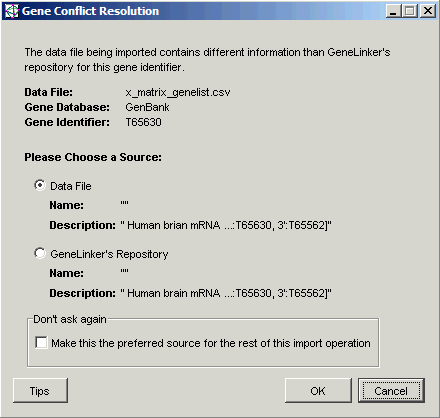Viewport: 440px width, 418px height.
Task: Close the Gene Conflict Resolution dialog
Action: [427, 11]
